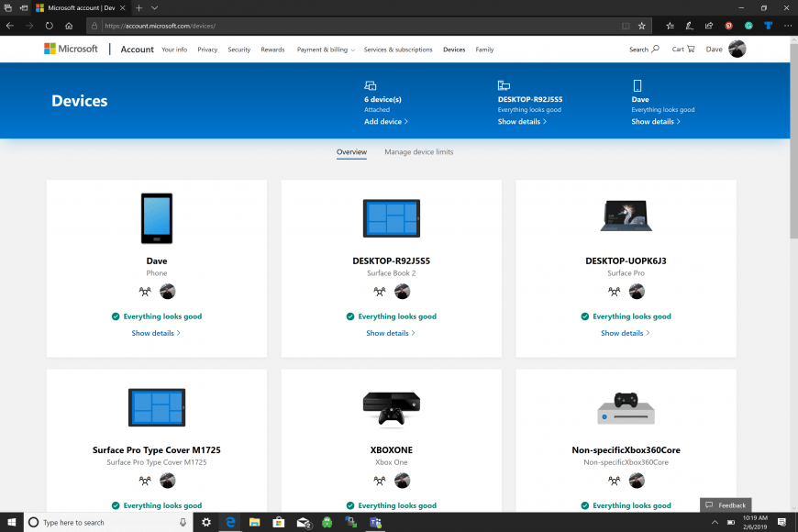The image size is (798, 532).
Task: Add this page to favorites (star)
Action: click(642, 26)
